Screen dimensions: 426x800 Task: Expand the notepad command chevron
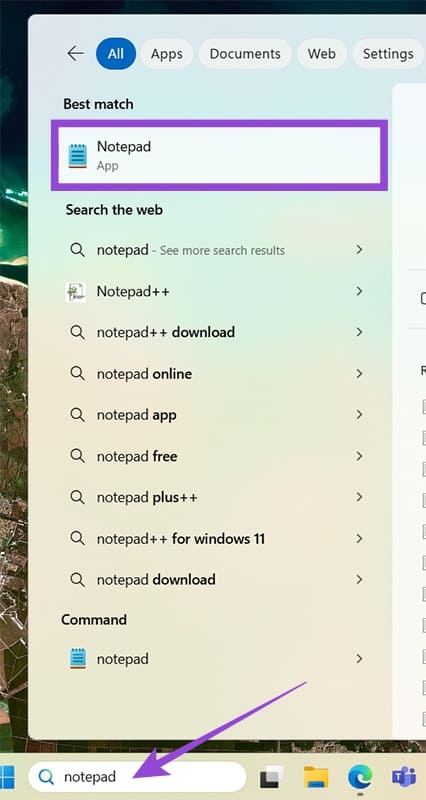pyautogui.click(x=359, y=659)
